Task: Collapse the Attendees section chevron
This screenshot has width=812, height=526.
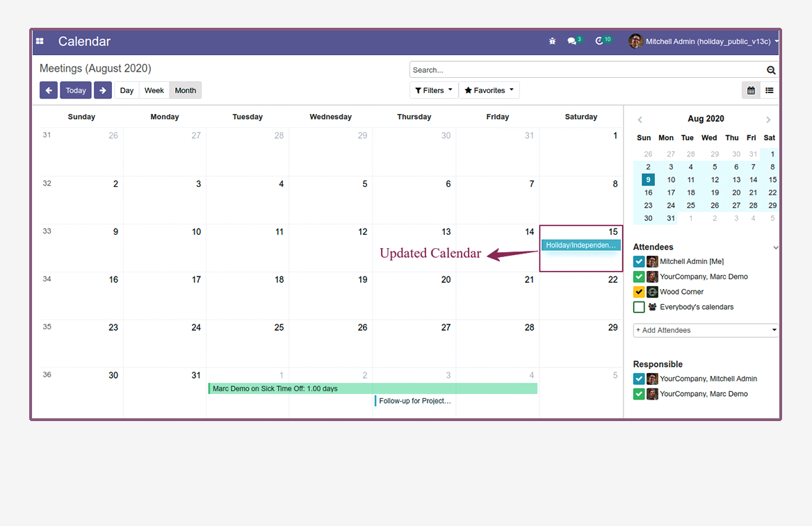Action: (x=775, y=247)
